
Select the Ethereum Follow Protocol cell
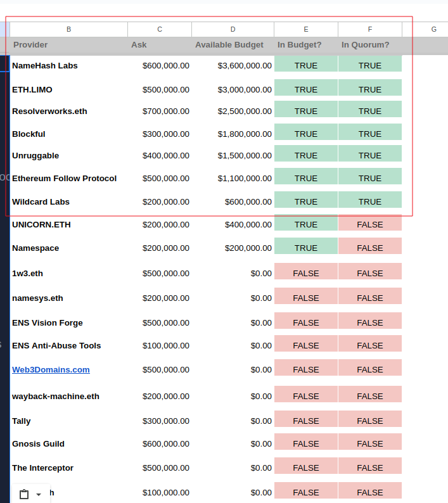coord(64,178)
